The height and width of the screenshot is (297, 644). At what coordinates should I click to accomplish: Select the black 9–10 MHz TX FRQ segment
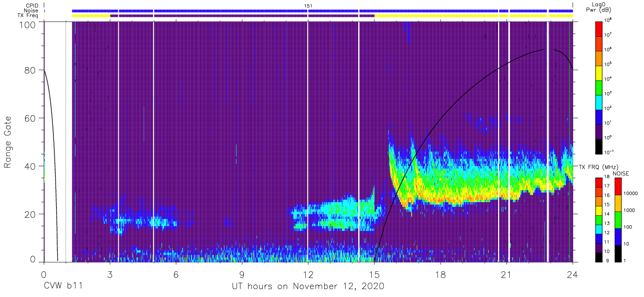pyautogui.click(x=599, y=256)
